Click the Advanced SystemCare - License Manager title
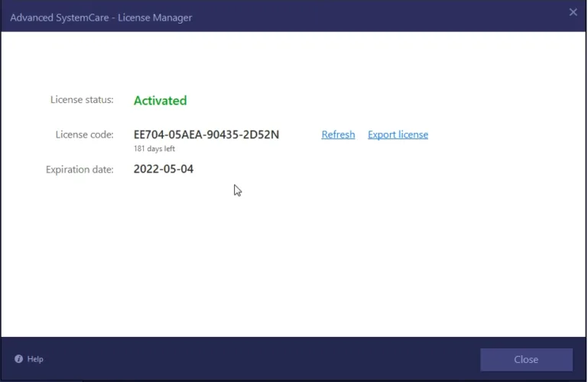The width and height of the screenshot is (588, 382). point(101,17)
